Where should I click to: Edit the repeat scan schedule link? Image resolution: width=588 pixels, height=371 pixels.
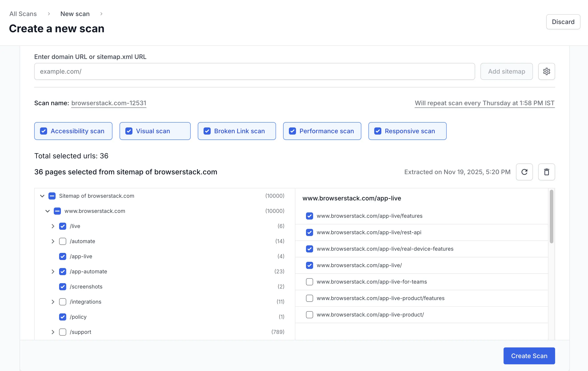click(484, 103)
